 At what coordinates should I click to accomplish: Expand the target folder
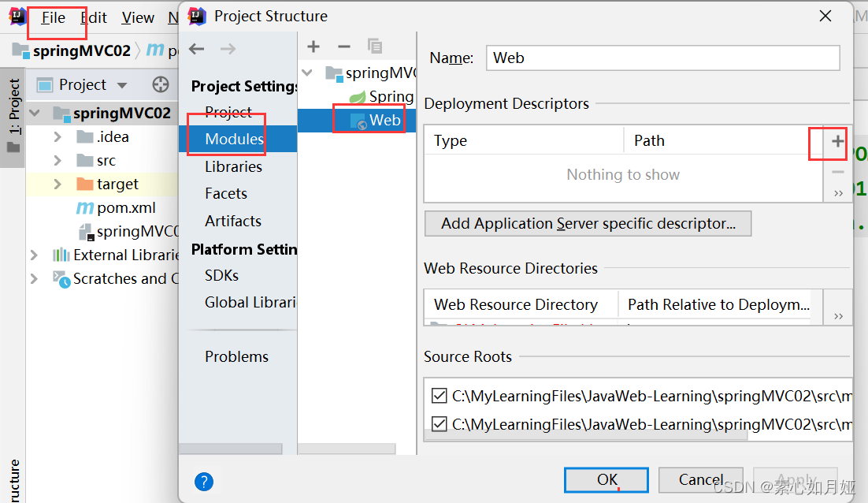[57, 184]
